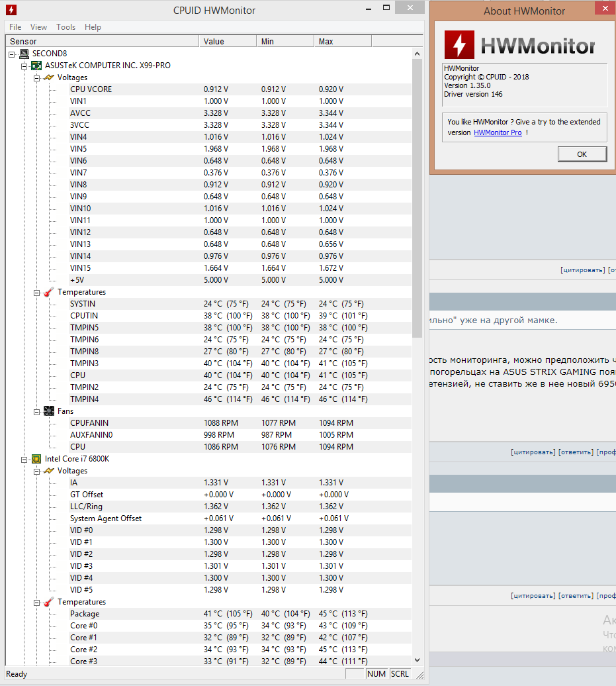Click the AUXFANIN0 max value 1005 RPM
The image size is (616, 686).
pyautogui.click(x=335, y=435)
